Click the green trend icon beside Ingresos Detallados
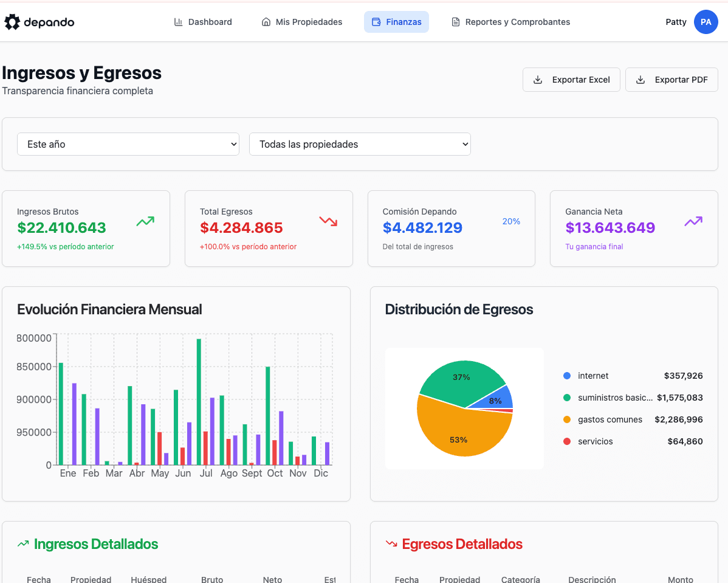 (23, 544)
